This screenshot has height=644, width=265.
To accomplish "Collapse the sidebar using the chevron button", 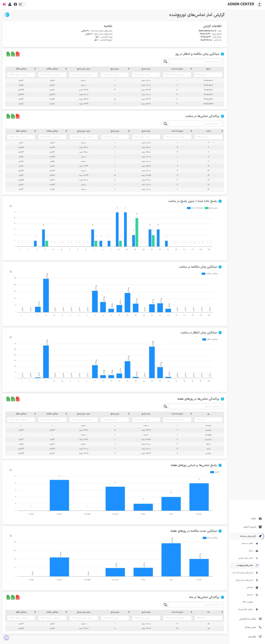I will (x=259, y=4).
